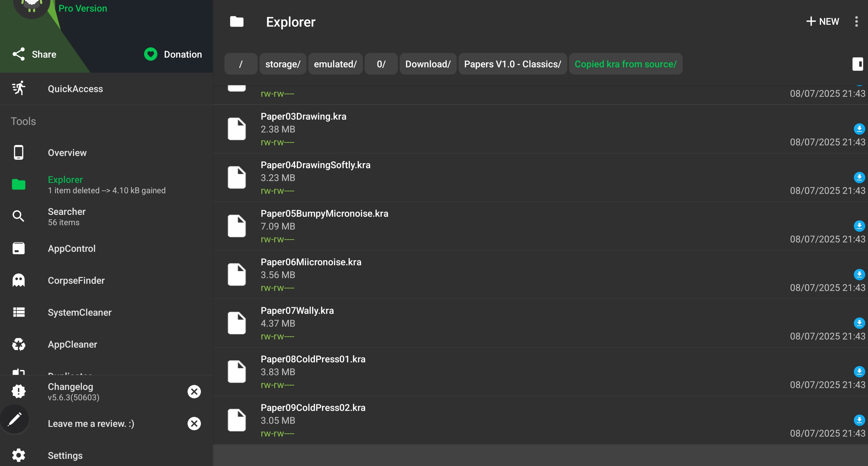Viewport: 868px width, 466px height.
Task: Click the Searcher magnifier icon
Action: [x=18, y=216]
